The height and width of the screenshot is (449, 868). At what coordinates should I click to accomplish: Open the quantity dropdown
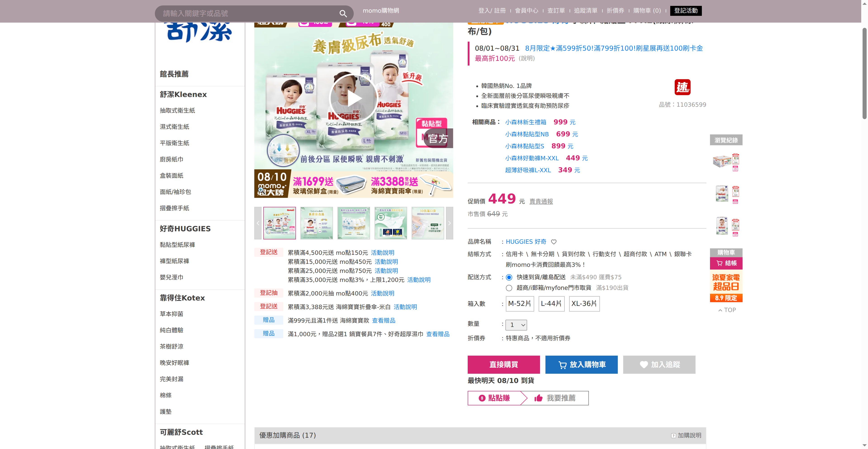tap(516, 325)
